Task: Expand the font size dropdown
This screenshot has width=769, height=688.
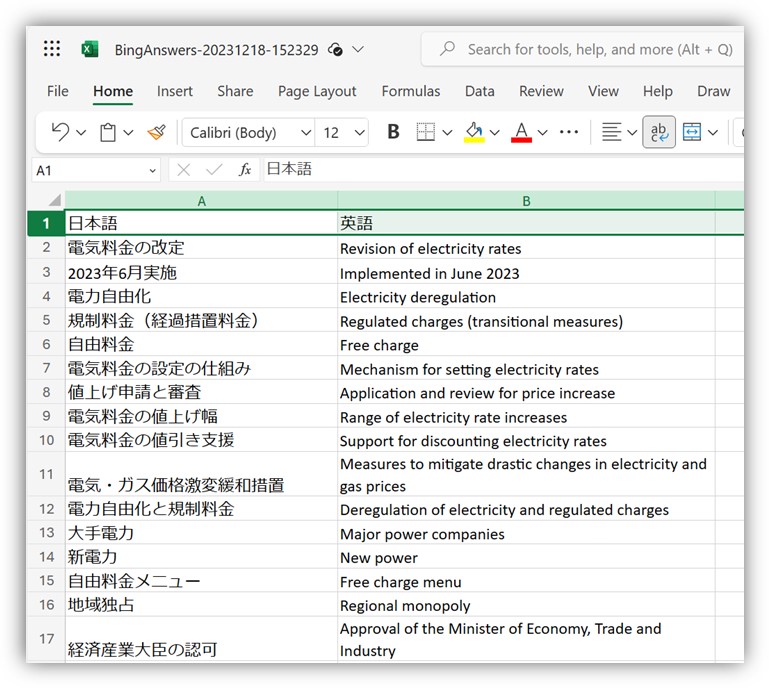Action: [360, 133]
